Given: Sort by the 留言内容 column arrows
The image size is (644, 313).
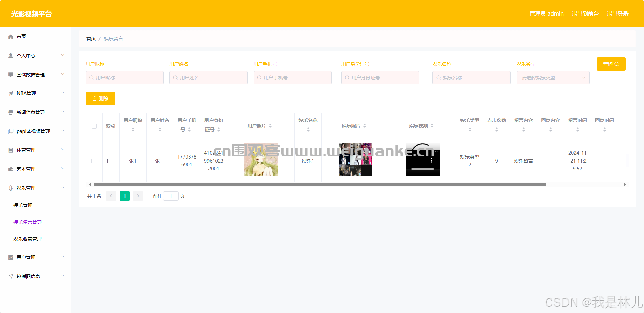Looking at the screenshot, I should pyautogui.click(x=524, y=130).
